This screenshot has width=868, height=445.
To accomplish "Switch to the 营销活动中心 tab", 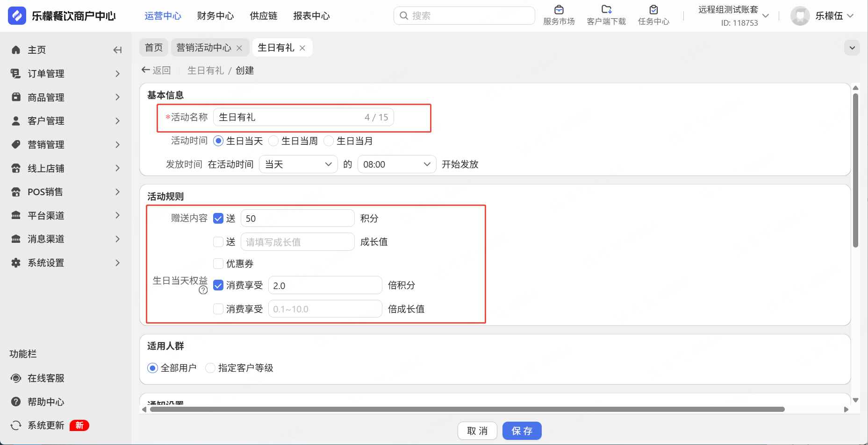I will (x=204, y=48).
